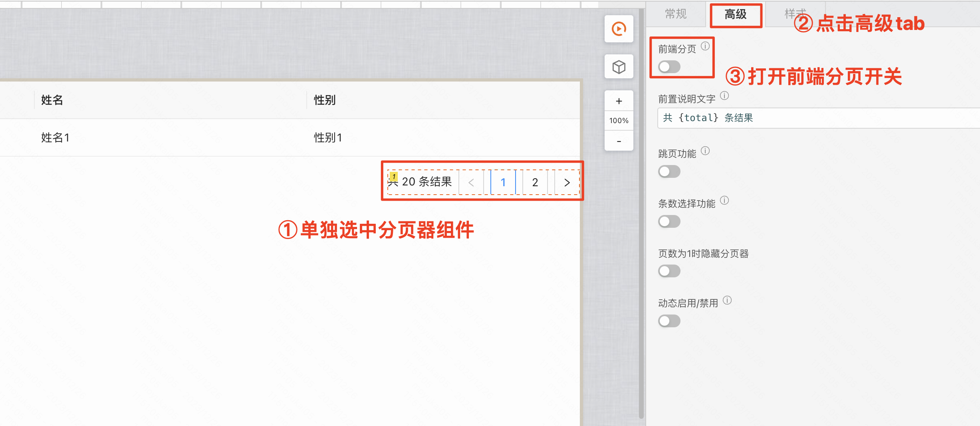Select page 1 in the pagination
This screenshot has height=426, width=980.
coord(503,183)
